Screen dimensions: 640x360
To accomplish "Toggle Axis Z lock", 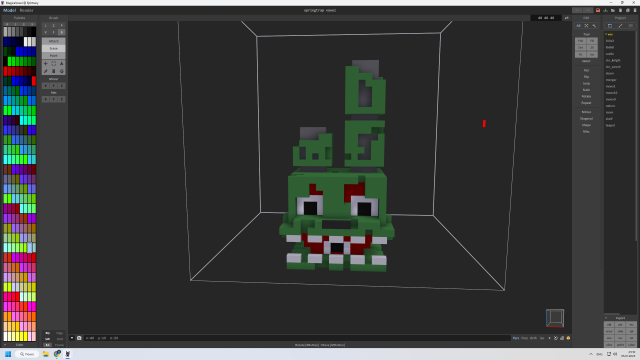I will 62,99.
